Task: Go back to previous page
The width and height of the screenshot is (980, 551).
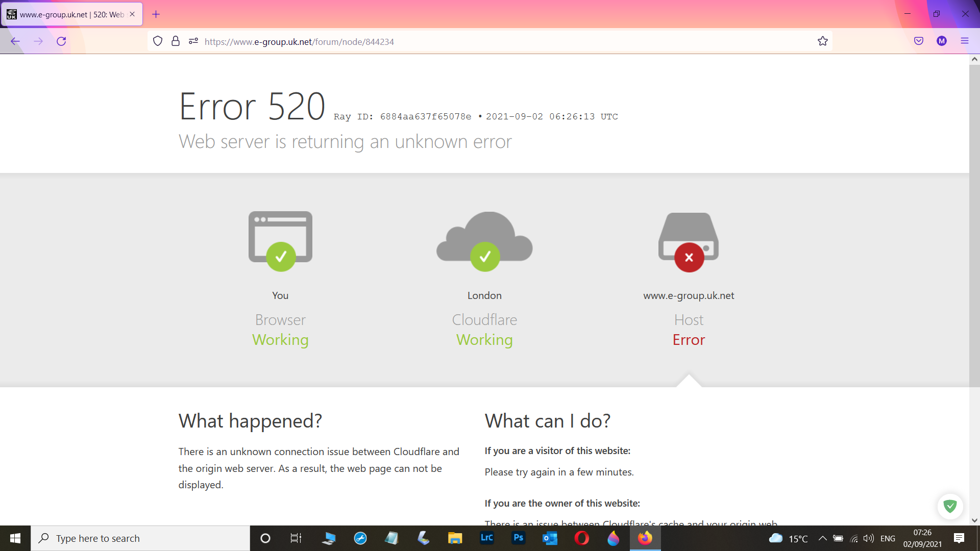Action: pyautogui.click(x=15, y=41)
